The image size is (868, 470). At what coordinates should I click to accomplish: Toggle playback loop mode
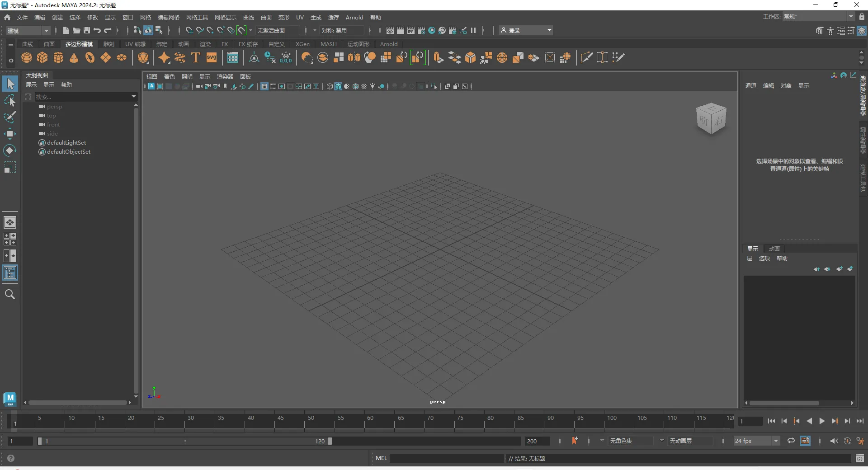point(791,441)
